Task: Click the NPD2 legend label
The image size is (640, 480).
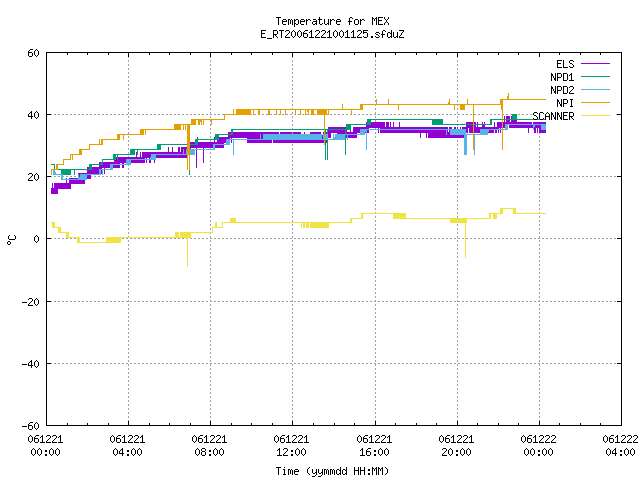Action: (562, 90)
